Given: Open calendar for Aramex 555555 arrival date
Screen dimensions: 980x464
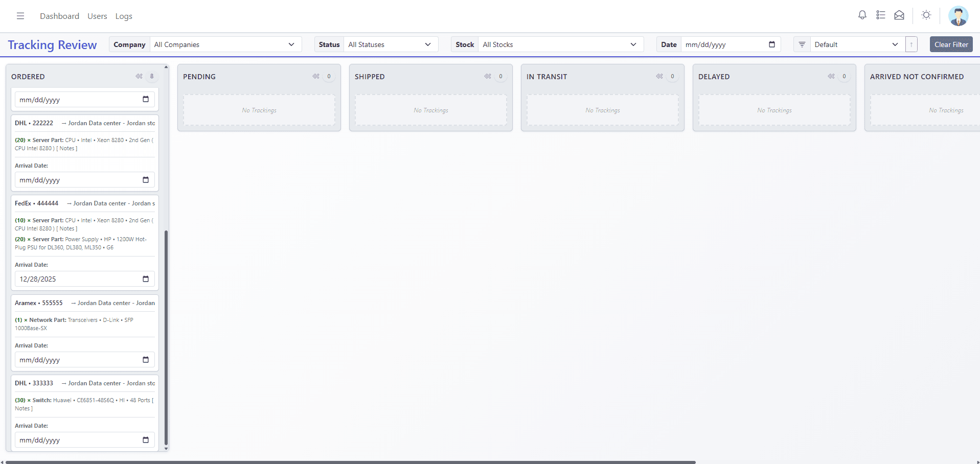Looking at the screenshot, I should coord(146,360).
